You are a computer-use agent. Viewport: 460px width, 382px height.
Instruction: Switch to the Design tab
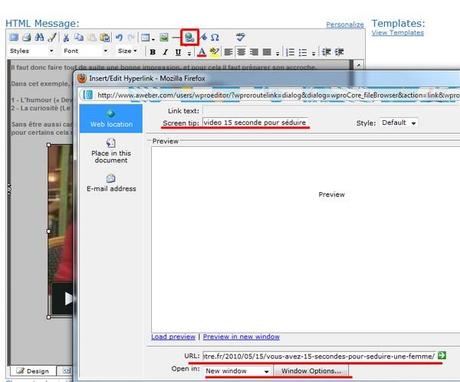[33, 371]
